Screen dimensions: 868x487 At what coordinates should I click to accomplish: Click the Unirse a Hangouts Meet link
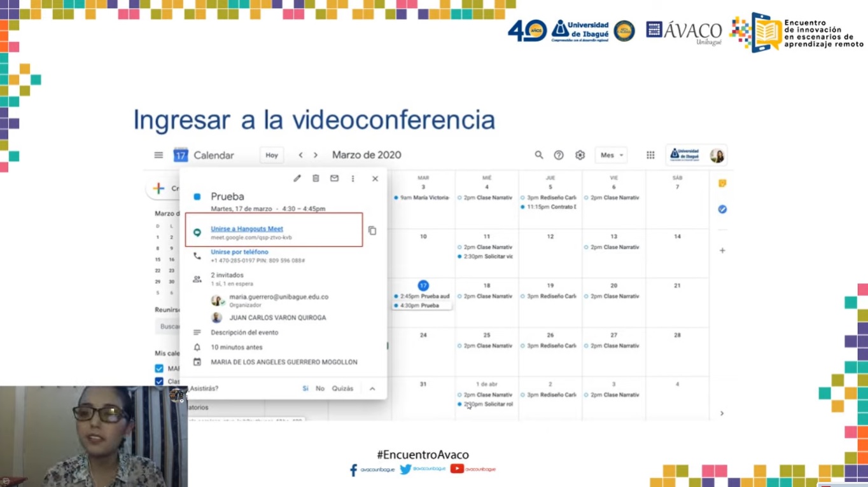click(247, 229)
